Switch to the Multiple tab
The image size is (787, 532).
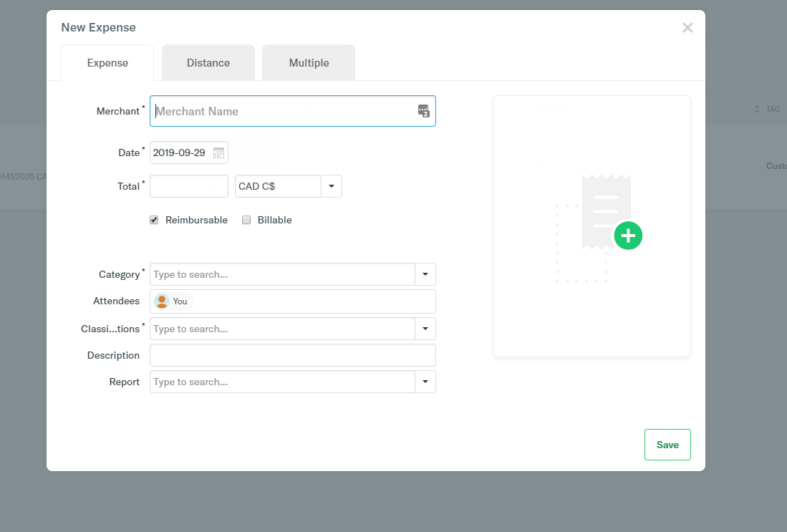point(309,63)
